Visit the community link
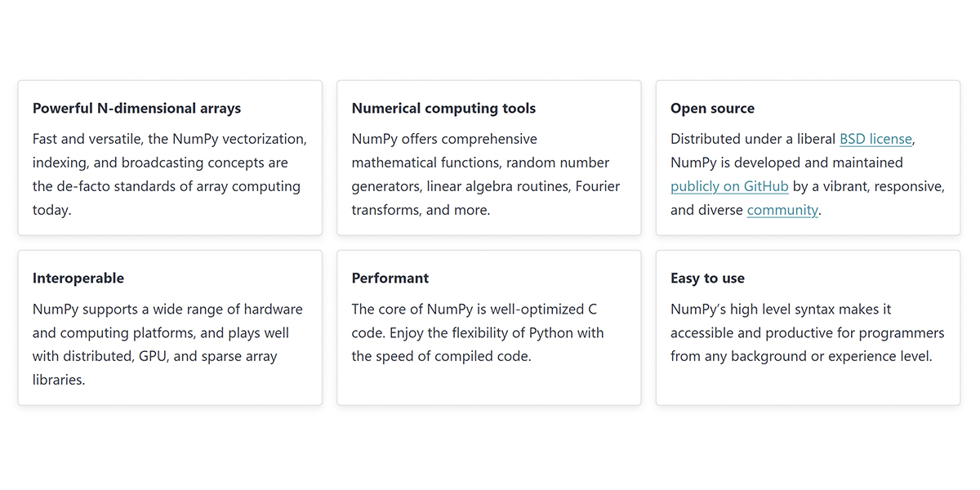The width and height of the screenshot is (980, 490). coord(782,210)
